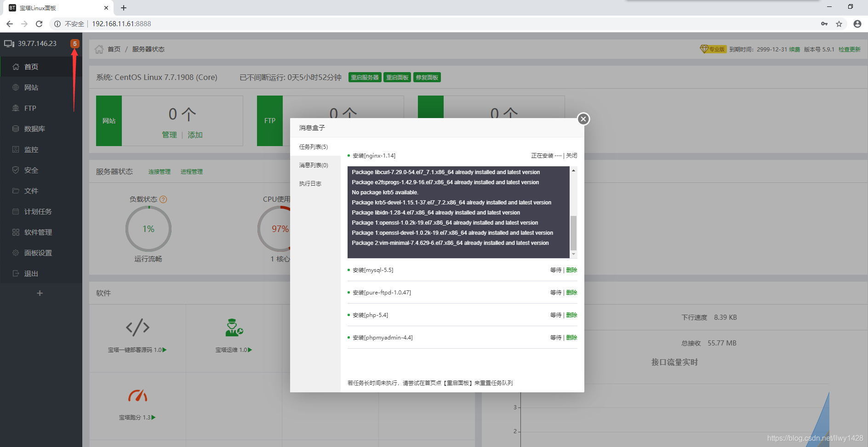Click the log scrollbar up arrow
This screenshot has width=868, height=447.
pyautogui.click(x=573, y=170)
